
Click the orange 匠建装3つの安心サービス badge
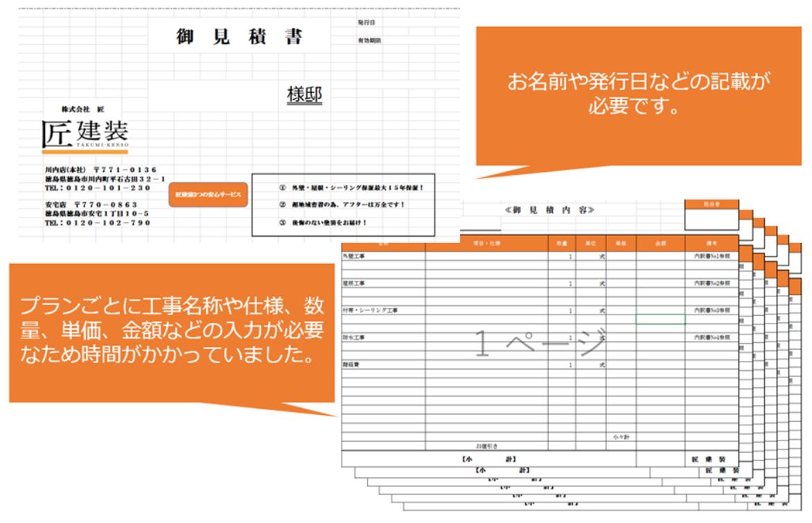pyautogui.click(x=210, y=196)
